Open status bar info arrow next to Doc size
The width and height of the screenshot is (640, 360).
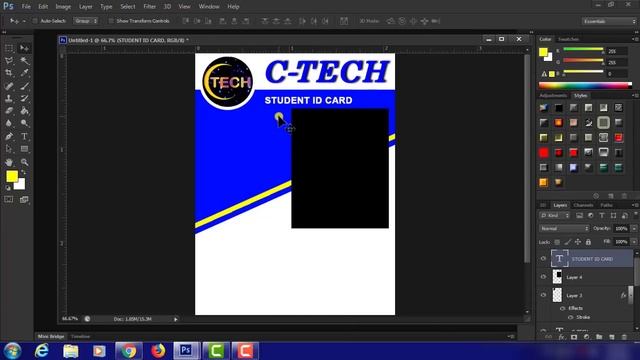(x=176, y=319)
